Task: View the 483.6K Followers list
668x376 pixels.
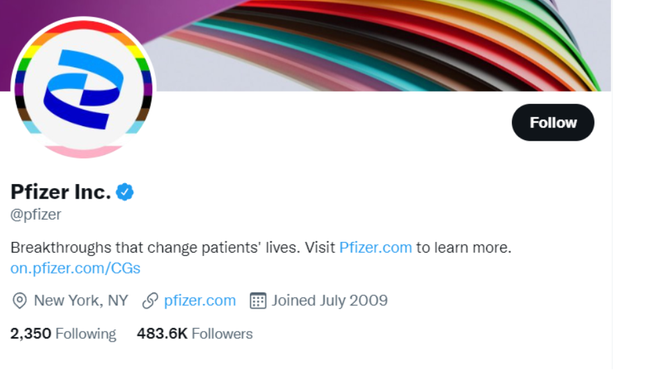Action: point(195,334)
